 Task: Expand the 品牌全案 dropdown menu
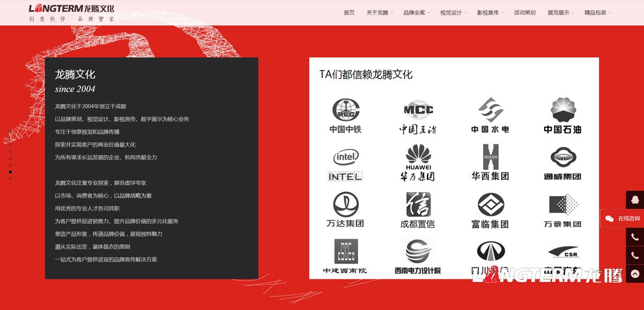pos(416,12)
